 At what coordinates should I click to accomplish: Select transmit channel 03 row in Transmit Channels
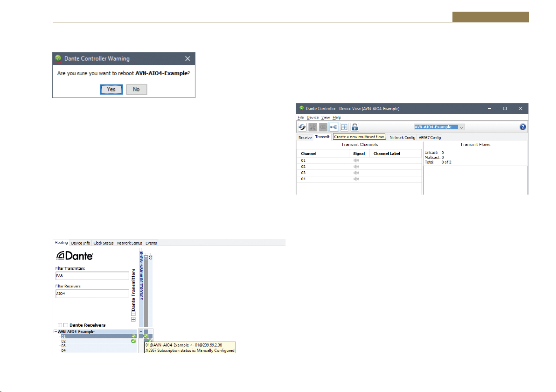(x=359, y=173)
